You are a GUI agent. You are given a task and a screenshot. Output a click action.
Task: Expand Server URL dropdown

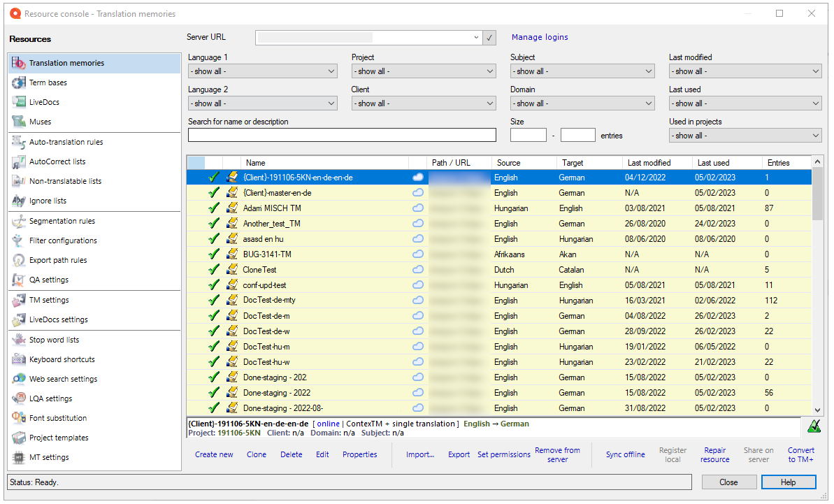click(x=476, y=38)
